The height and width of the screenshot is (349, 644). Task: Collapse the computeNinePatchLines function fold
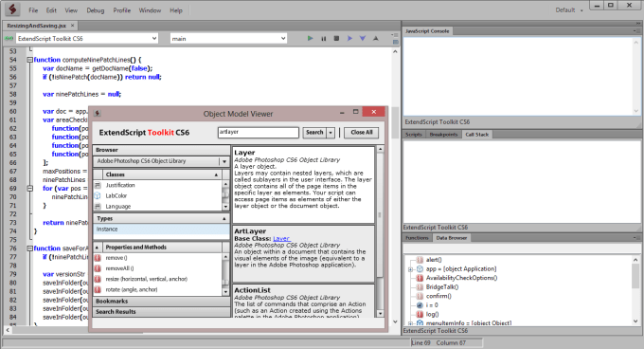30,60
